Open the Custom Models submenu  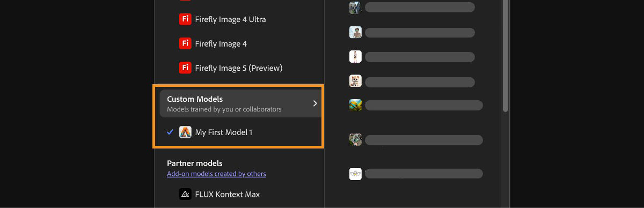(x=240, y=103)
